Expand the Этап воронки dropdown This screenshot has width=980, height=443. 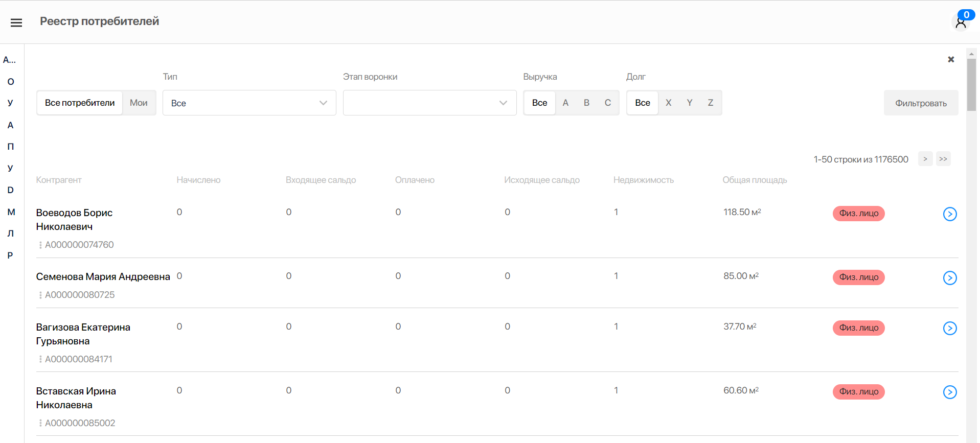[x=429, y=103]
